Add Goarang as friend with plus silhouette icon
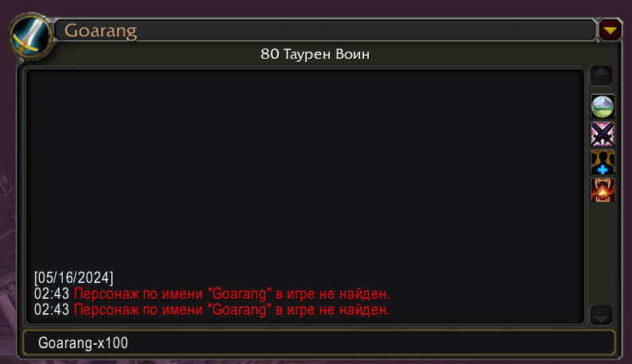 coord(603,162)
